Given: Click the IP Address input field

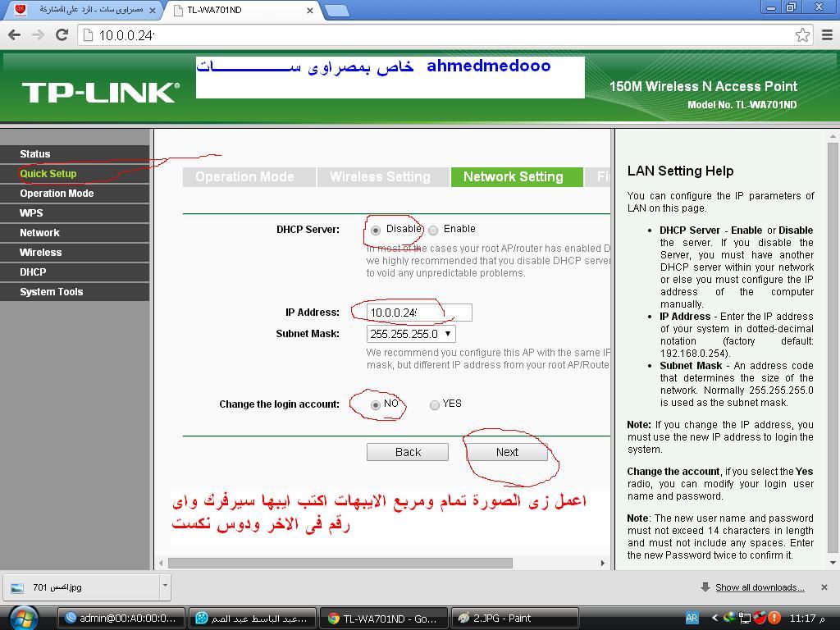Looking at the screenshot, I should click(419, 313).
